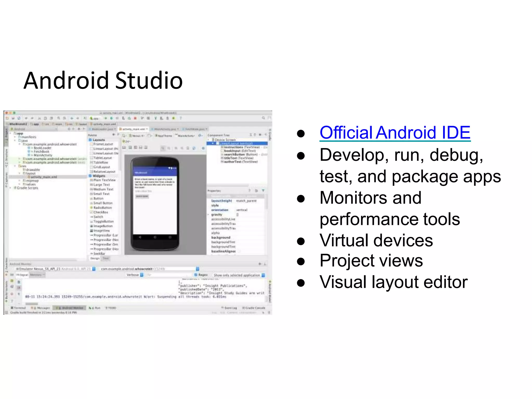Open the Terminal tool window tab
532x399 pixels.
18,308
